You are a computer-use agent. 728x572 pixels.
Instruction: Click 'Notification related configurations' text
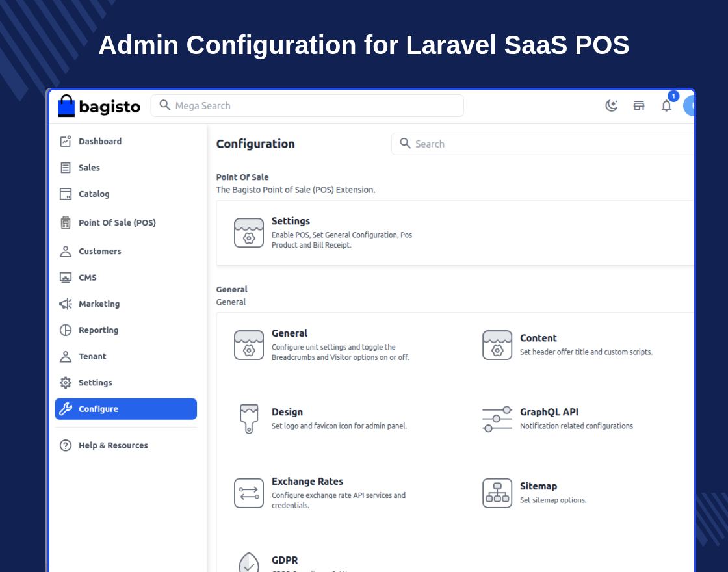coord(576,426)
